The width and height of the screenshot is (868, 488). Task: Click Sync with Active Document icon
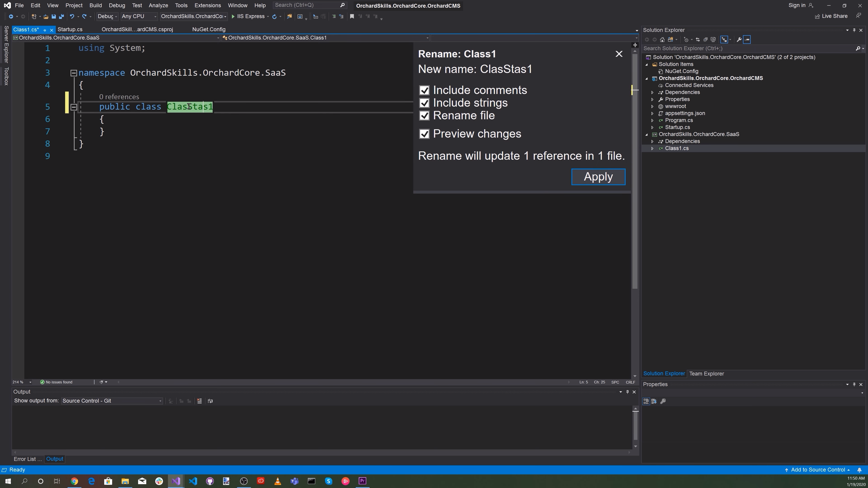698,40
